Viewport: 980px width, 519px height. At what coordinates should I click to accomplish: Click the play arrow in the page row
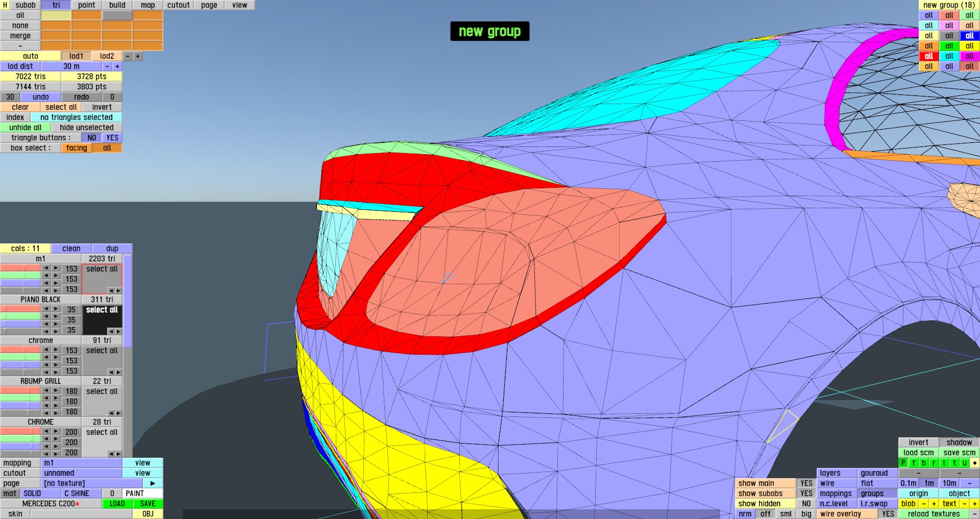pyautogui.click(x=153, y=483)
